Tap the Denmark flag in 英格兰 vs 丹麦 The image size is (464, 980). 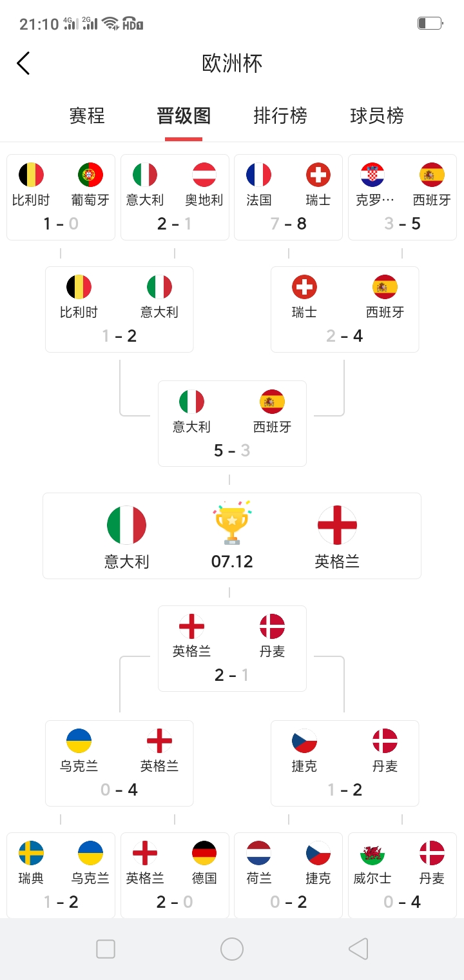point(272,627)
